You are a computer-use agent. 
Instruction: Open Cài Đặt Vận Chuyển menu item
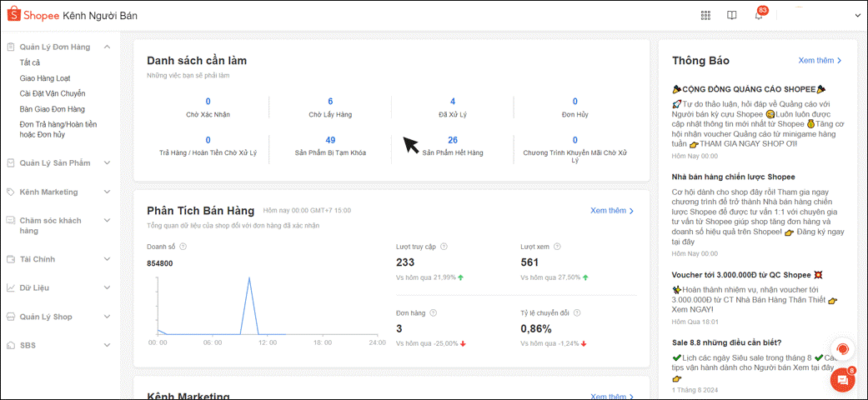(53, 93)
